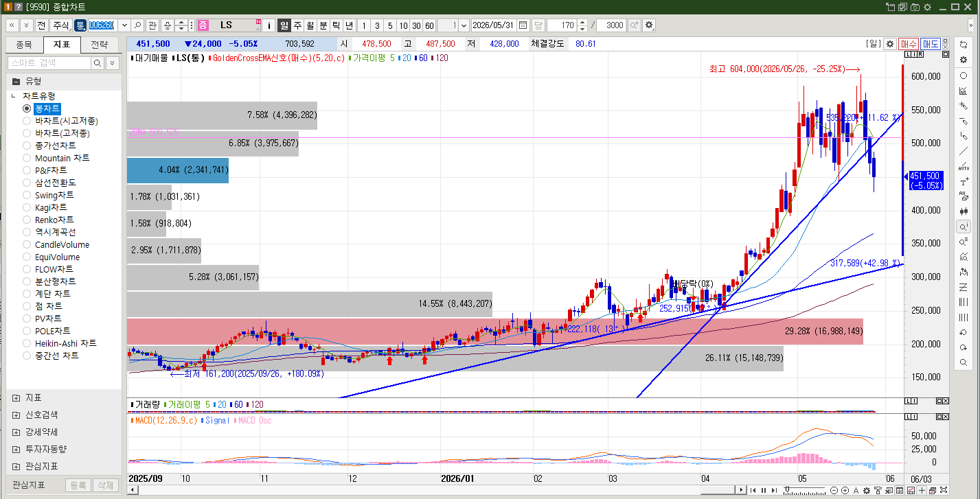
Task: Click the bottom magnifier in right toolbar
Action: (x=964, y=362)
